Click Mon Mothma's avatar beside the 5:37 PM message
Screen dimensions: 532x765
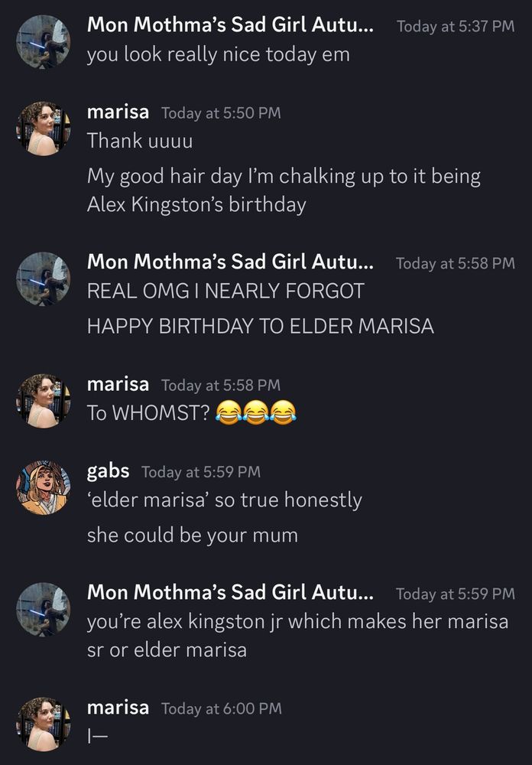(43, 42)
